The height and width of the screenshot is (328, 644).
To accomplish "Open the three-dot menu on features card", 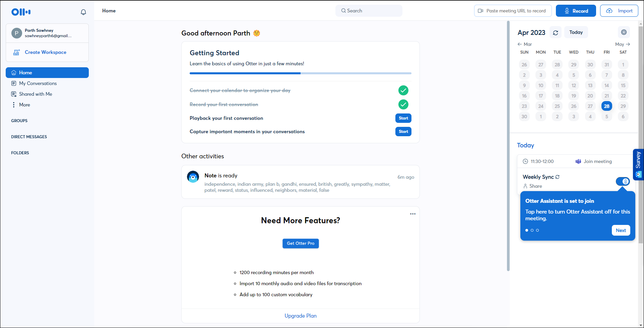I will click(x=413, y=214).
